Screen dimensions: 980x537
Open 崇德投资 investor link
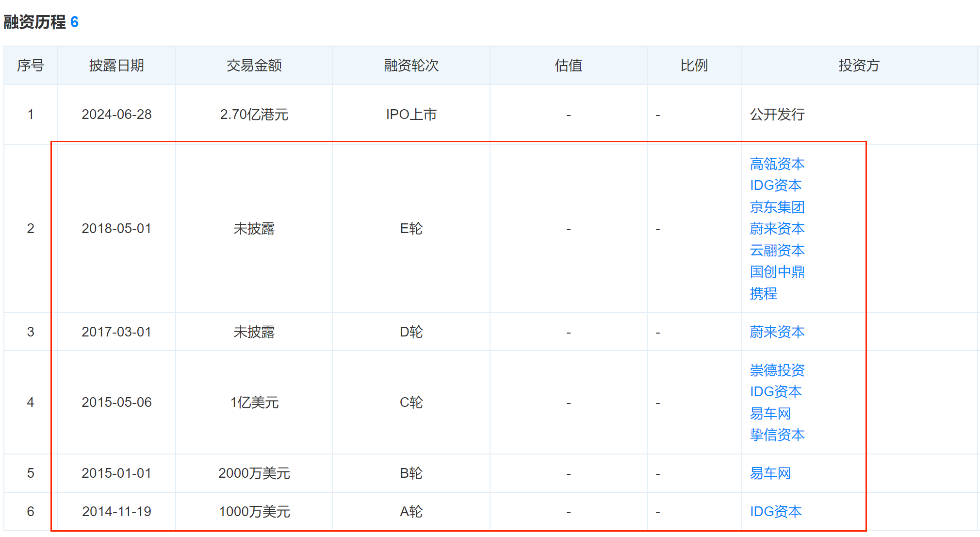click(777, 370)
